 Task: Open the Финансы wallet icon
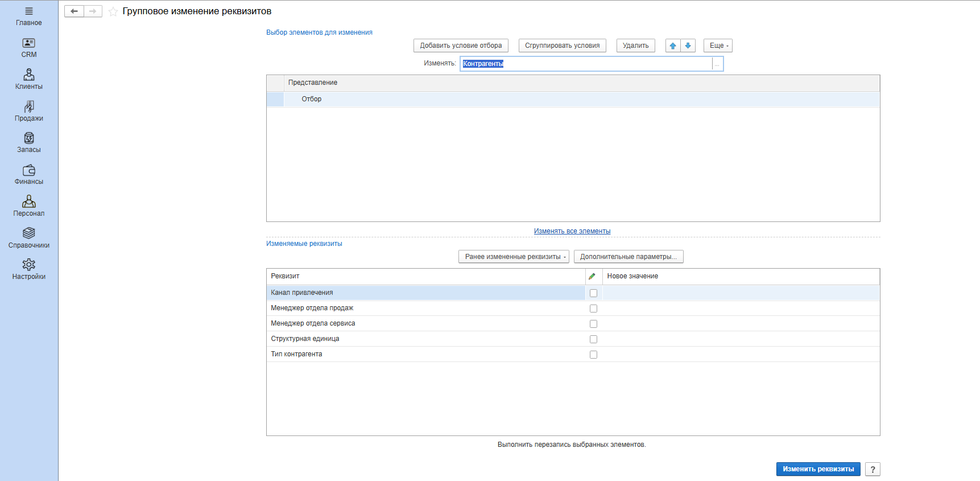point(29,170)
